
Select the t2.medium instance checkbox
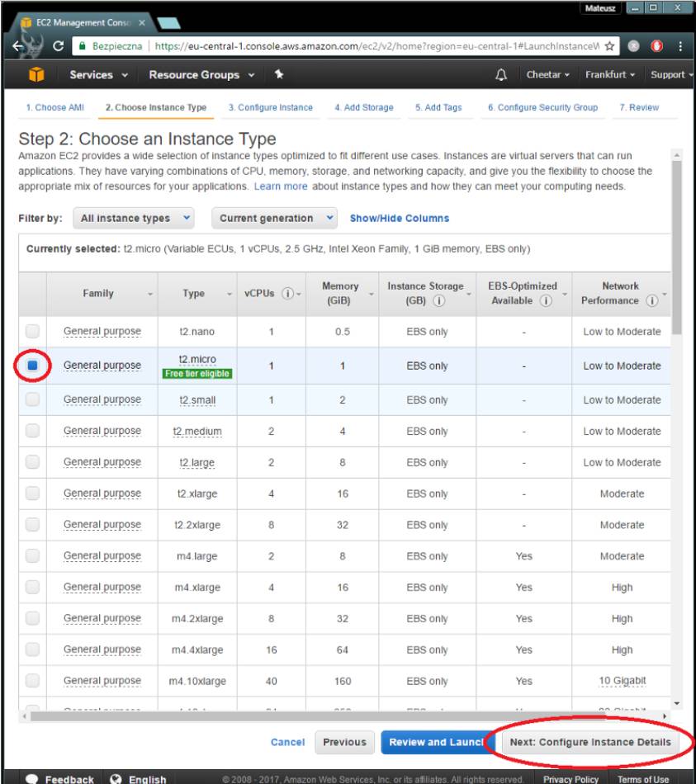click(32, 431)
